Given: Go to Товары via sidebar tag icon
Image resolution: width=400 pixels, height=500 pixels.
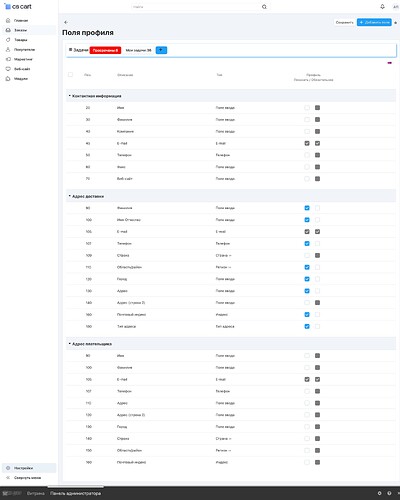Looking at the screenshot, I should click(x=8, y=40).
